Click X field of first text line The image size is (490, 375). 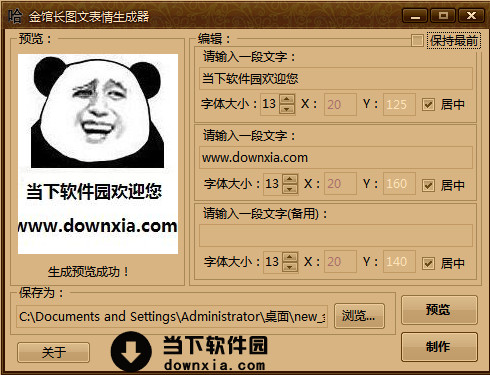point(340,105)
